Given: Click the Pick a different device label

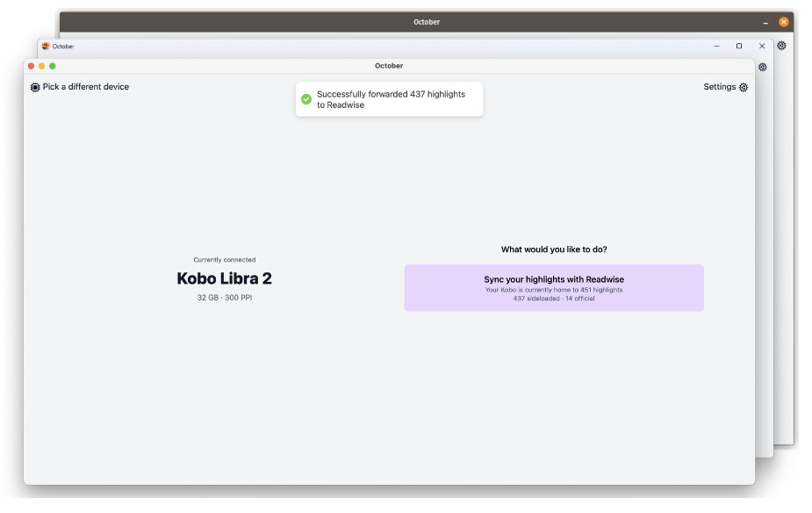Looking at the screenshot, I should click(x=87, y=88).
